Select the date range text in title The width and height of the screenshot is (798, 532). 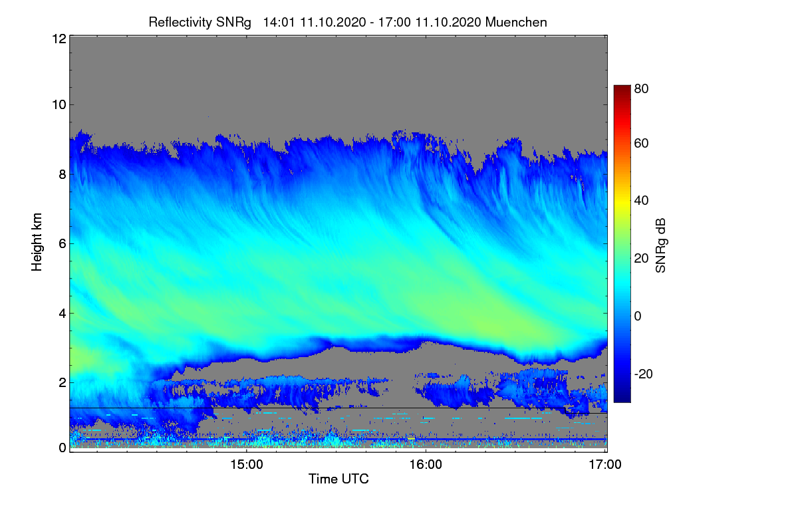click(x=372, y=22)
